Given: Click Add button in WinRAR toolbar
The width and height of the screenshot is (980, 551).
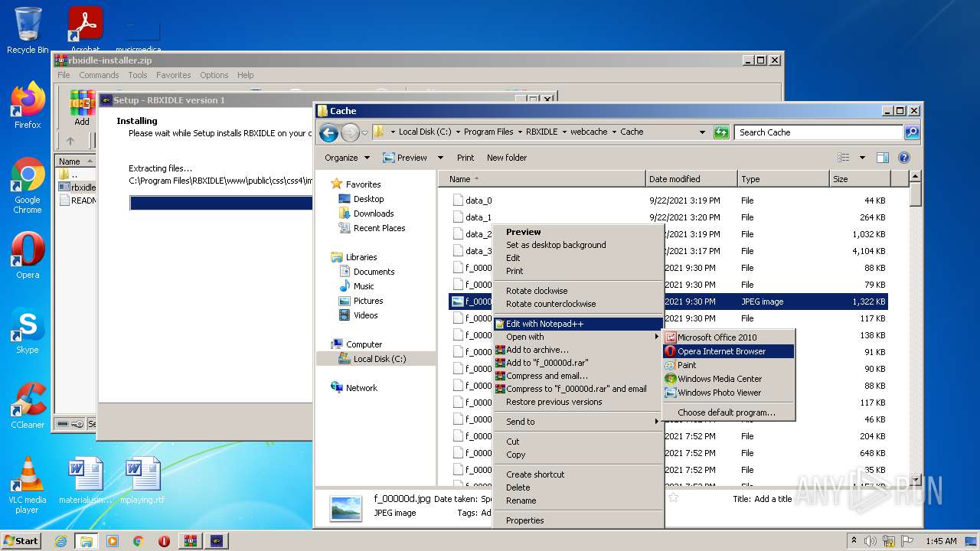Looking at the screenshot, I should click(82, 109).
